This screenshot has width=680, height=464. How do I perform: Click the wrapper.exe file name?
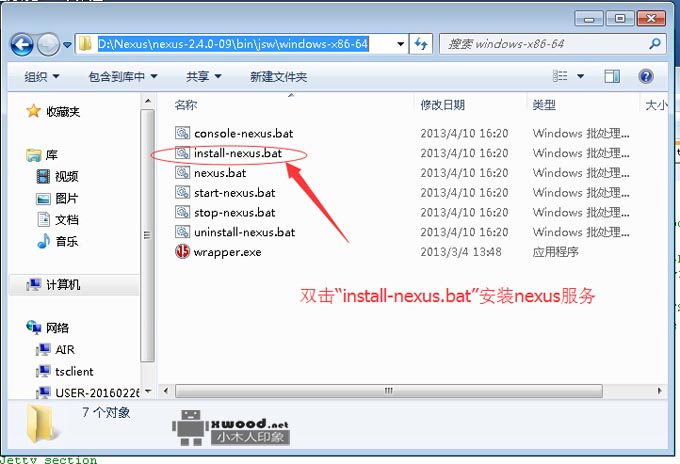pos(228,252)
